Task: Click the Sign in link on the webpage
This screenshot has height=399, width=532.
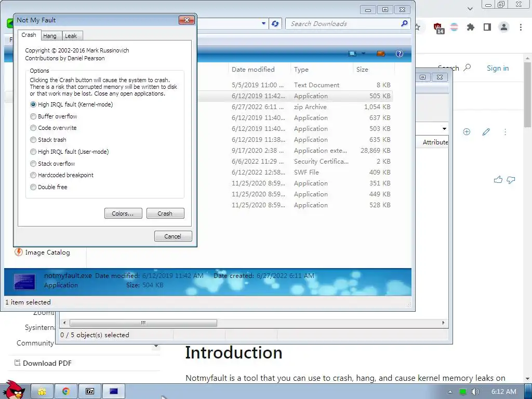Action: pos(498,68)
